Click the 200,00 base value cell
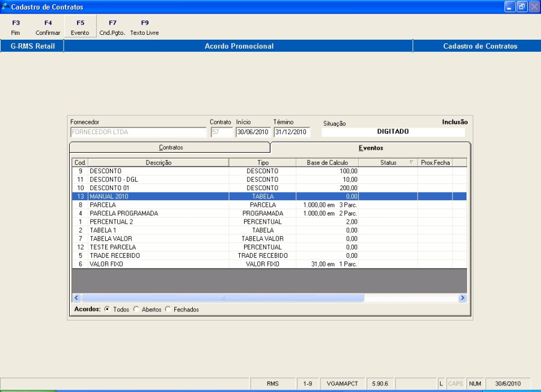The height and width of the screenshot is (392, 541). 328,188
